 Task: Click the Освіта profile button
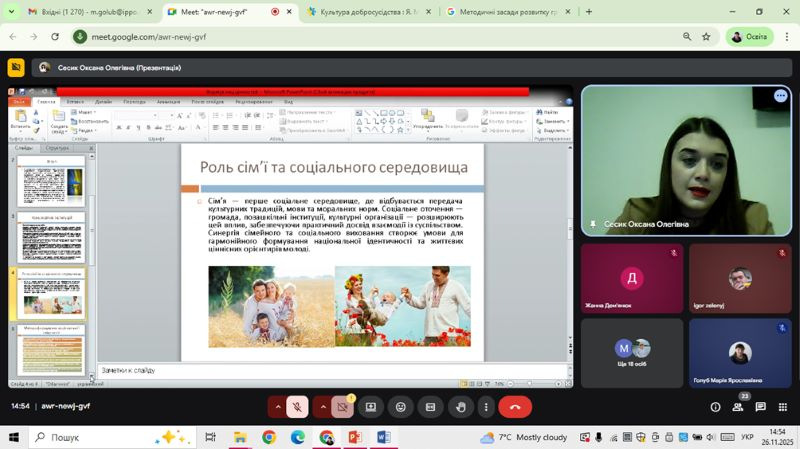[x=749, y=37]
